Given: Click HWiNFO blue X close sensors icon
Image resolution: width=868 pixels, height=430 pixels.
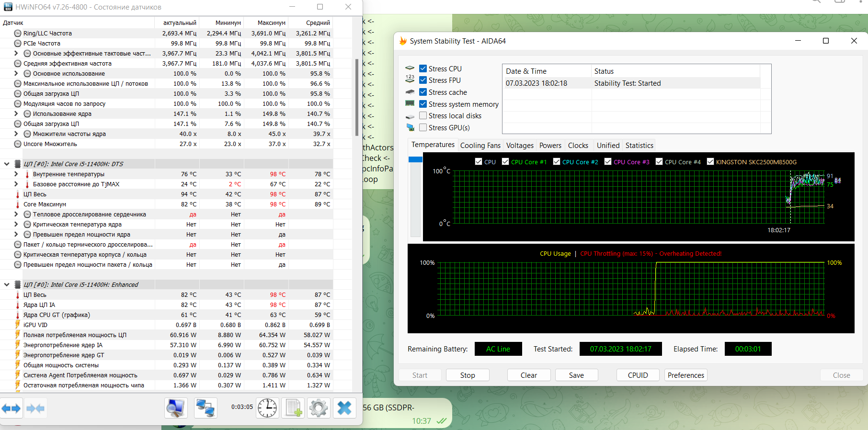Looking at the screenshot, I should pos(344,408).
